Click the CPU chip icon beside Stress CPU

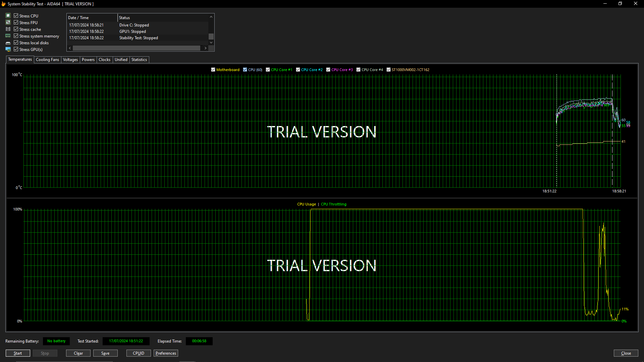[8, 16]
